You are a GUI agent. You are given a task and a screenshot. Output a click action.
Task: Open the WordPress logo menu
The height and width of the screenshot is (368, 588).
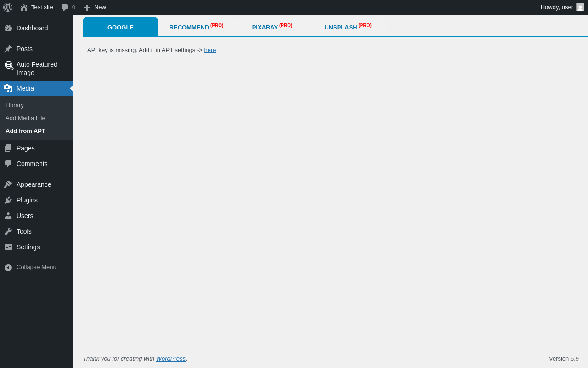click(x=8, y=7)
